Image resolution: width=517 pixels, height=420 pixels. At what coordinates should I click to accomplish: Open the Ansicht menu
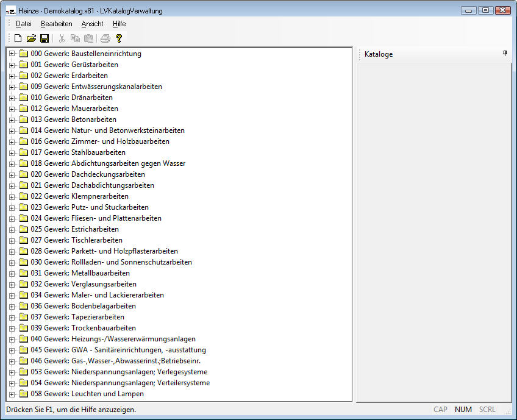click(92, 24)
